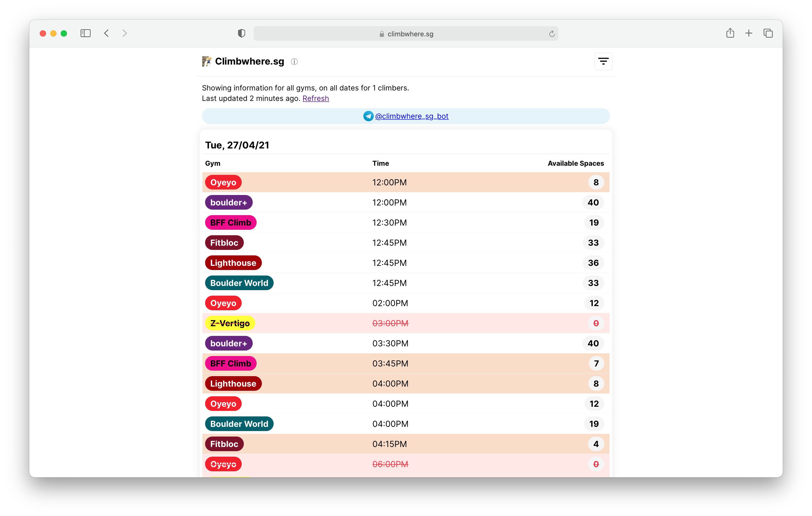The image size is (812, 516).
Task: Select the Oyeyo tag at 12:00PM
Action: point(223,182)
